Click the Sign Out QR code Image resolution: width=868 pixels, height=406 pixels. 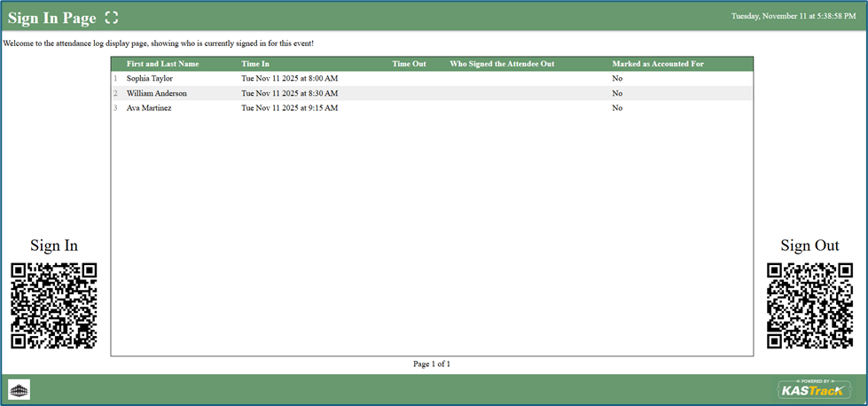click(809, 306)
